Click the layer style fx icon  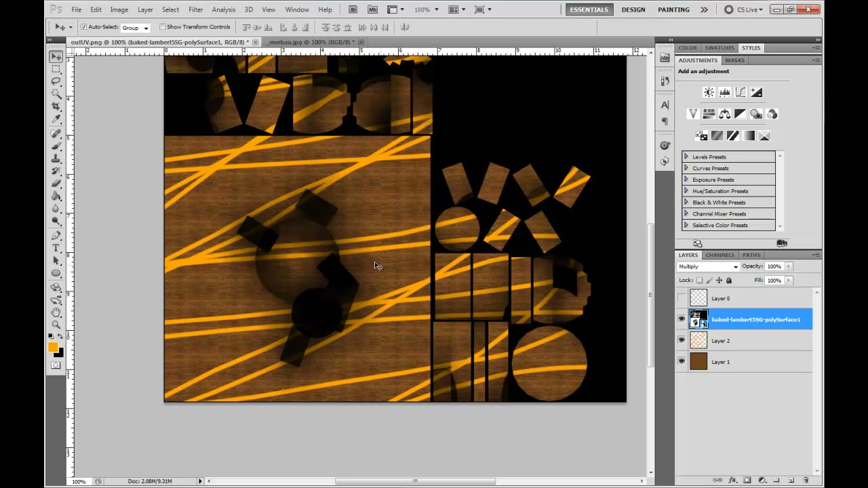point(732,480)
